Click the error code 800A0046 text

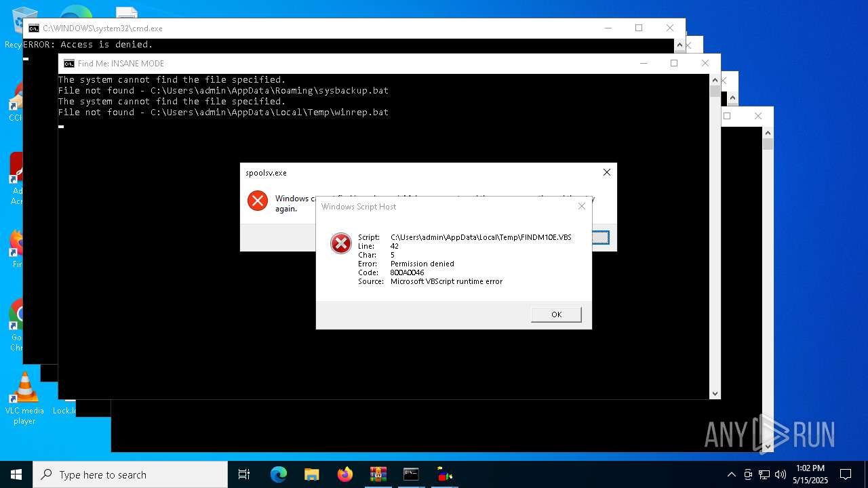407,272
